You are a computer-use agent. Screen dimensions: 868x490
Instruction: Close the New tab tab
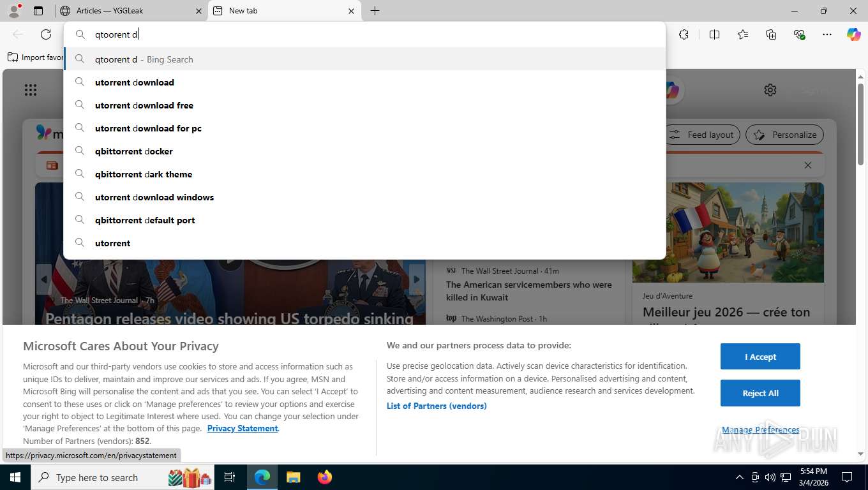pos(351,11)
